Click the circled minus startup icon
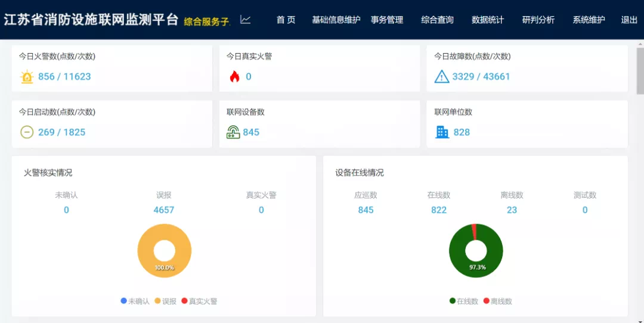This screenshot has width=644, height=323. (x=27, y=132)
